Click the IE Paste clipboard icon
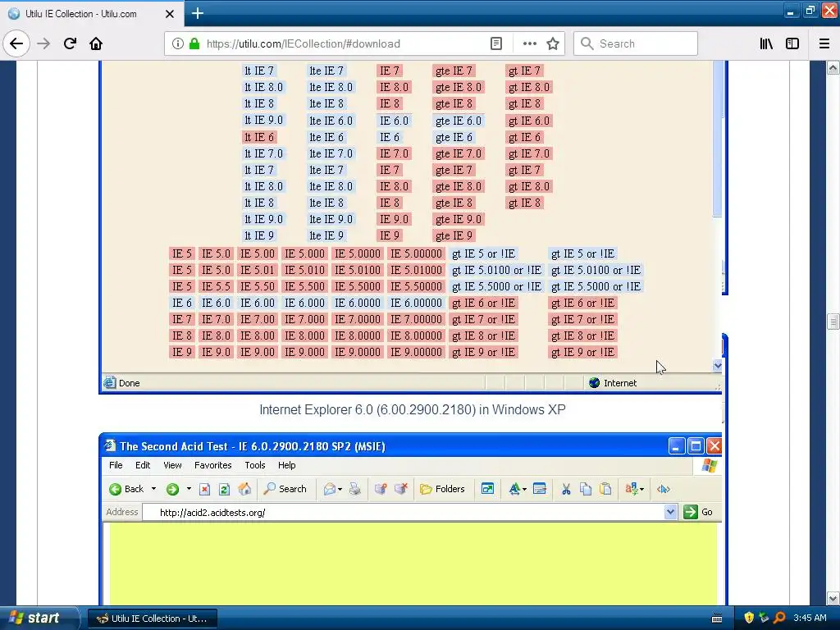 tap(605, 489)
